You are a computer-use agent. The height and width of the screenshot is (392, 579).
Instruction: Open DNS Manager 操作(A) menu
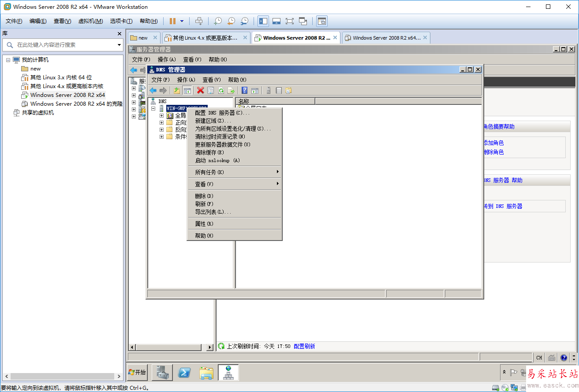pos(186,80)
